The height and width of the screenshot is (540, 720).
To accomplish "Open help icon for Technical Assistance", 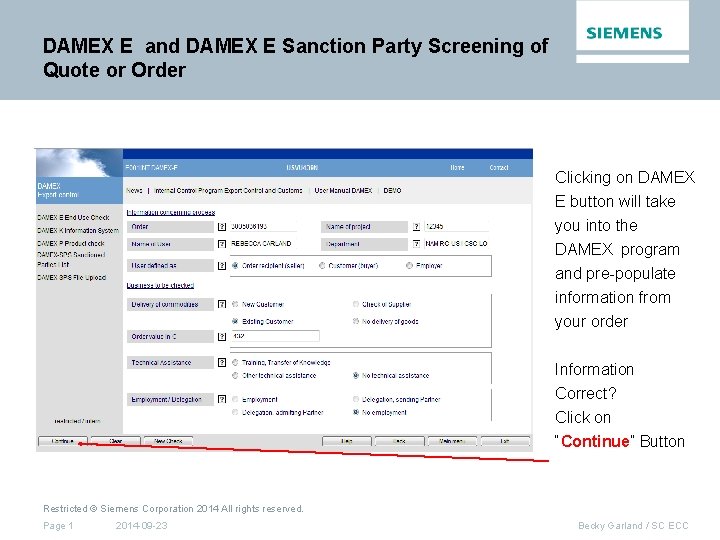I will tap(222, 362).
